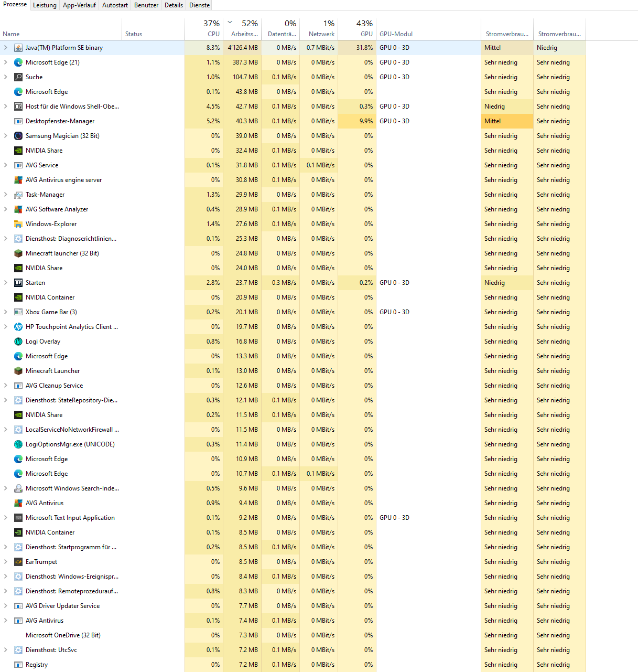This screenshot has height=672, width=638.
Task: Expand the Samsung Magician (32 Bit) row
Action: coord(6,136)
